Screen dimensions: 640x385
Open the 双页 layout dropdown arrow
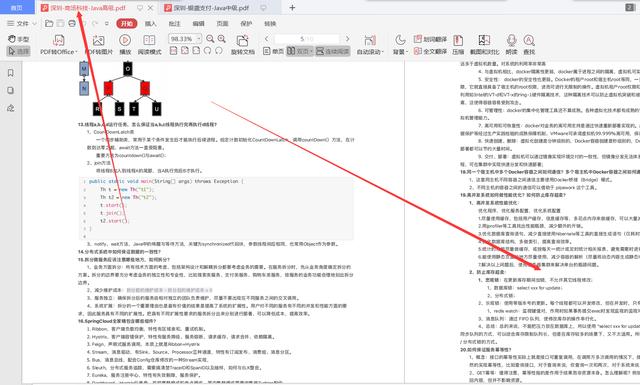[312, 51]
